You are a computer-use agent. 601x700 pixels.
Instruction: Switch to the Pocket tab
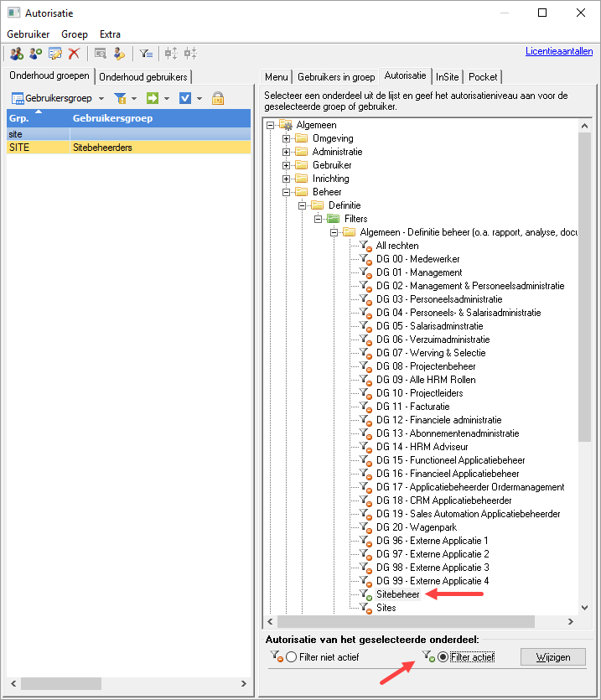(483, 77)
